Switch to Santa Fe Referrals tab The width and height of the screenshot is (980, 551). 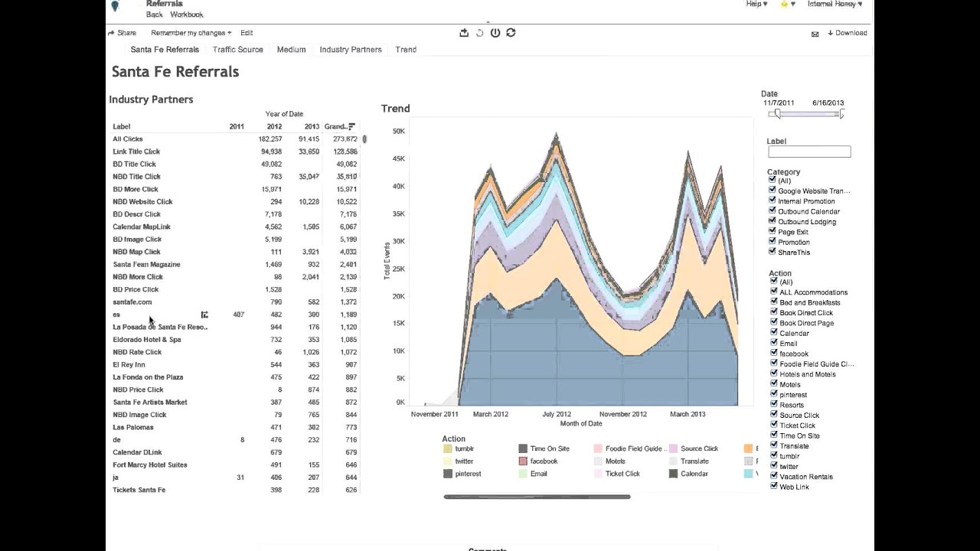165,50
